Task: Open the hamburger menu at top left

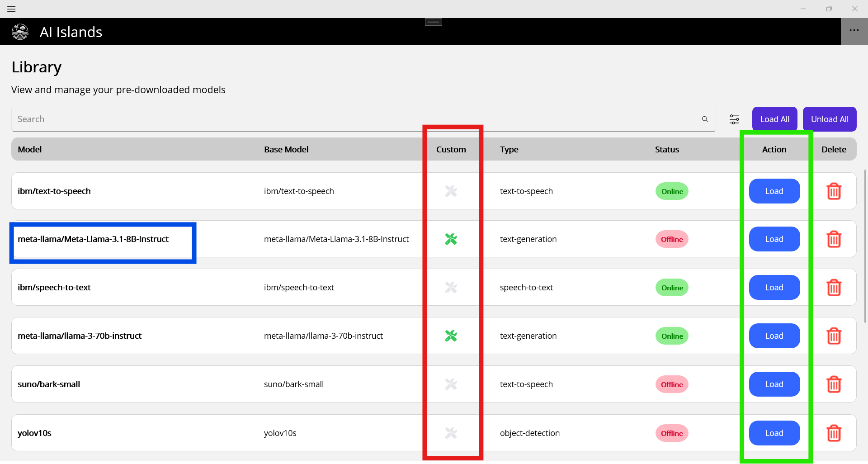Action: click(11, 9)
